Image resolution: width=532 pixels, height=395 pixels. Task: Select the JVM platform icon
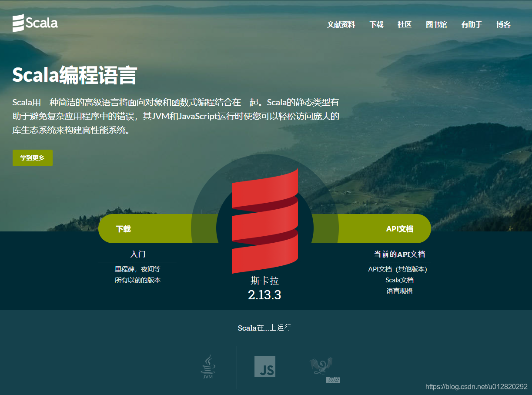tap(208, 367)
